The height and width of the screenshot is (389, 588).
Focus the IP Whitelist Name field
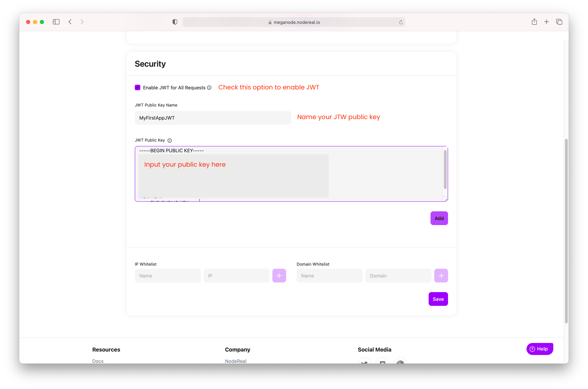168,276
